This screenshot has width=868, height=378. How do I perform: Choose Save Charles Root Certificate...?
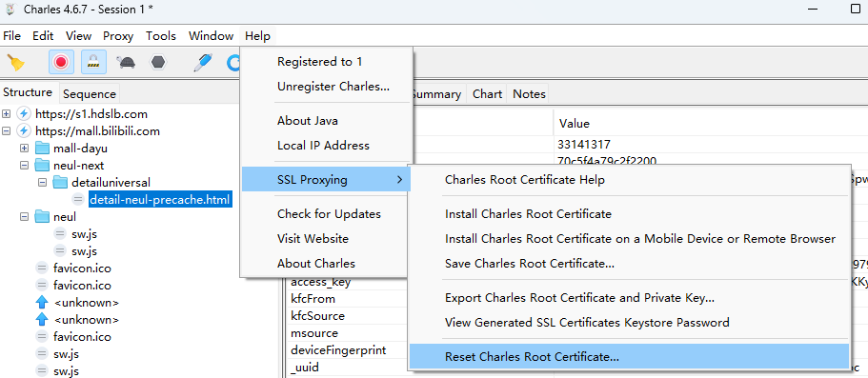(629, 264)
